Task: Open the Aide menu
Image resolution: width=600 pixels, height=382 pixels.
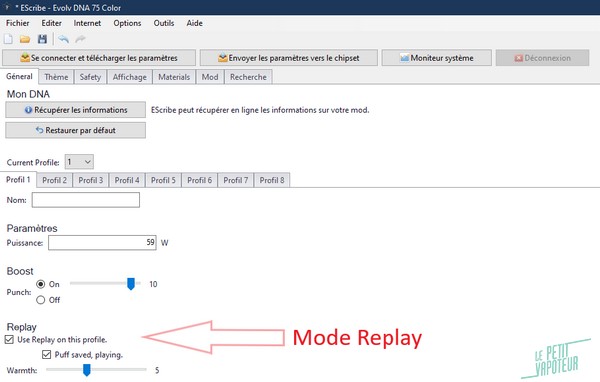Action: [x=194, y=23]
